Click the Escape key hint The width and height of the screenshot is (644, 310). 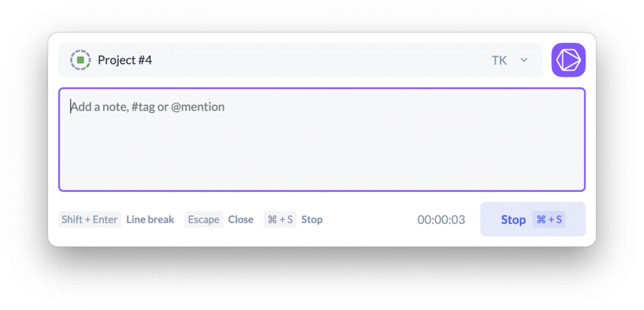pyautogui.click(x=204, y=219)
